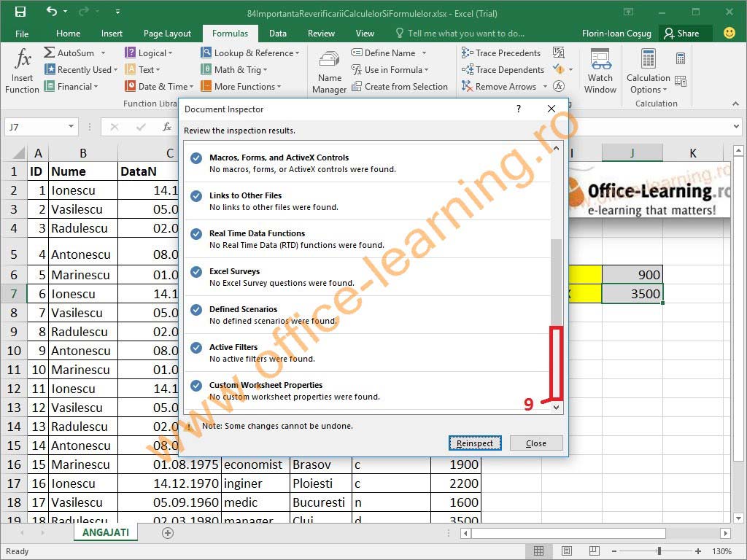Click Create from Selection
747x560 pixels.
399,86
